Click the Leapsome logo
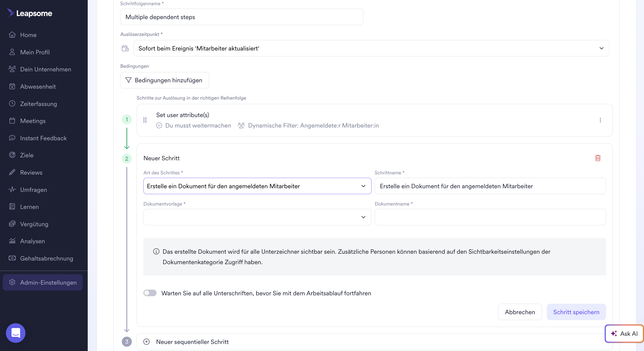The width and height of the screenshot is (644, 351). 30,13
